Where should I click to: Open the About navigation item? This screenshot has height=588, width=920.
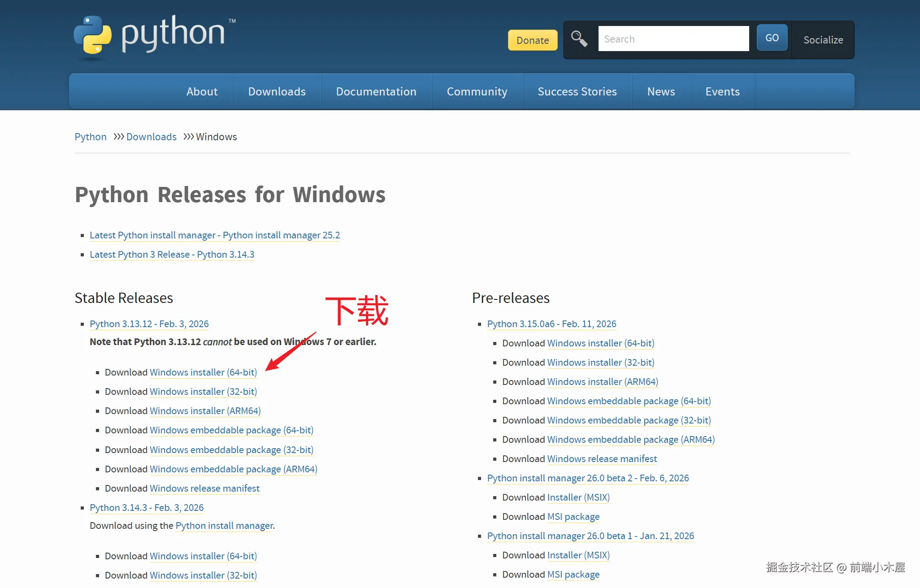[202, 91]
